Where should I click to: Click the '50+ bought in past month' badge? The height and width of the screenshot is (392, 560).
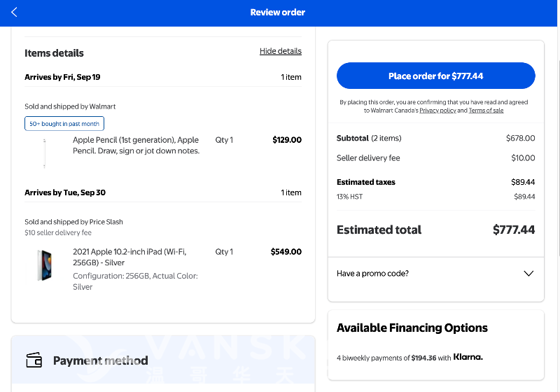(x=64, y=124)
